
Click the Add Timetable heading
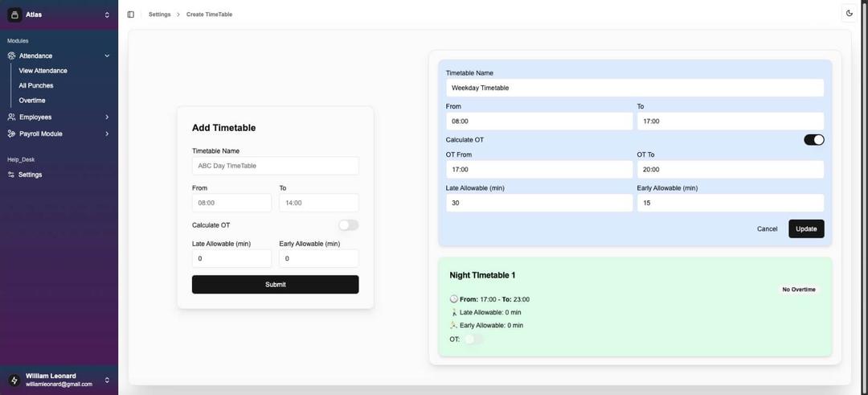223,128
